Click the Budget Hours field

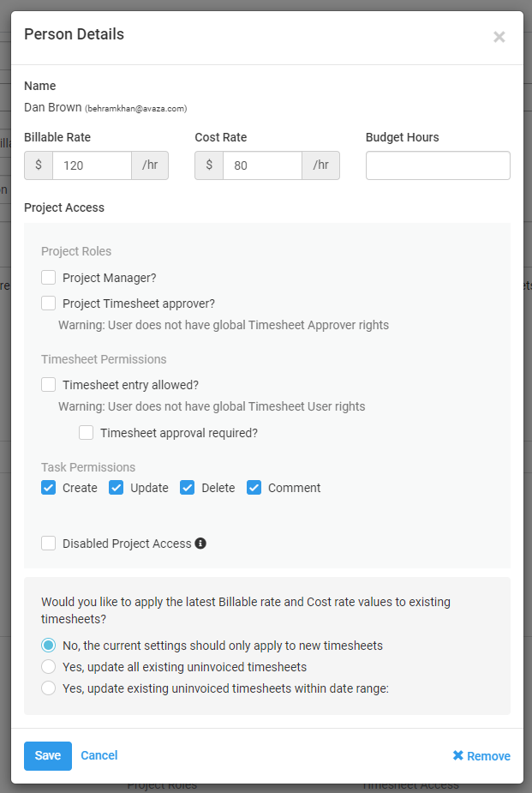click(x=438, y=165)
